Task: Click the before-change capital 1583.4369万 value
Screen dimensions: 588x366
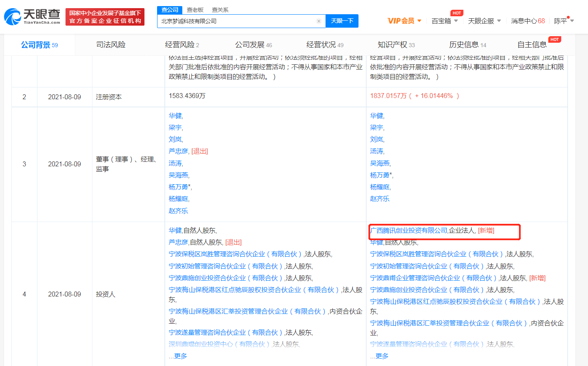Action: click(x=187, y=96)
